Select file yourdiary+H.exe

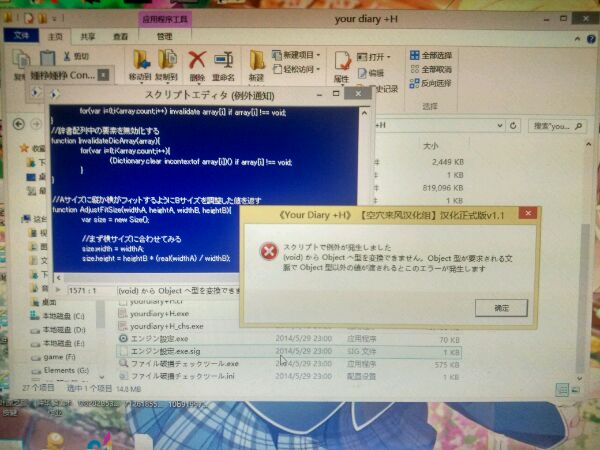click(x=159, y=313)
